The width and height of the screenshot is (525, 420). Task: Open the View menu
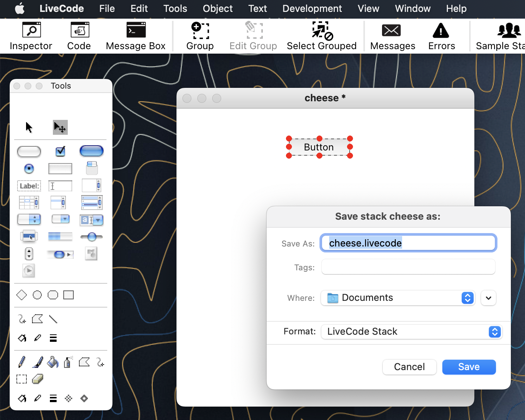point(369,9)
